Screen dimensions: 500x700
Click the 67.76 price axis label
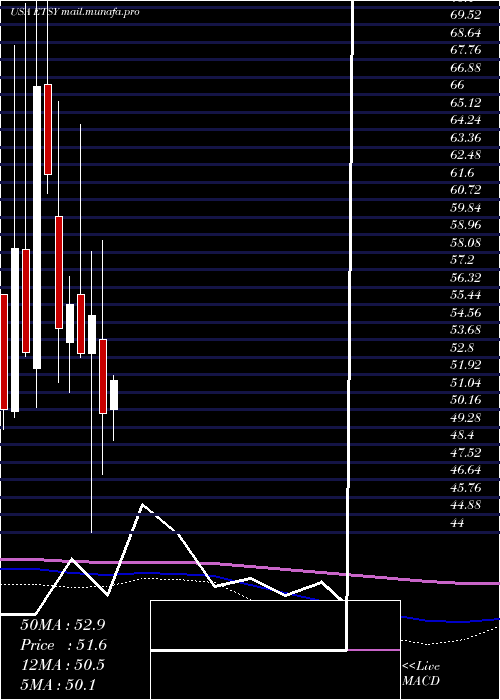tap(466, 50)
